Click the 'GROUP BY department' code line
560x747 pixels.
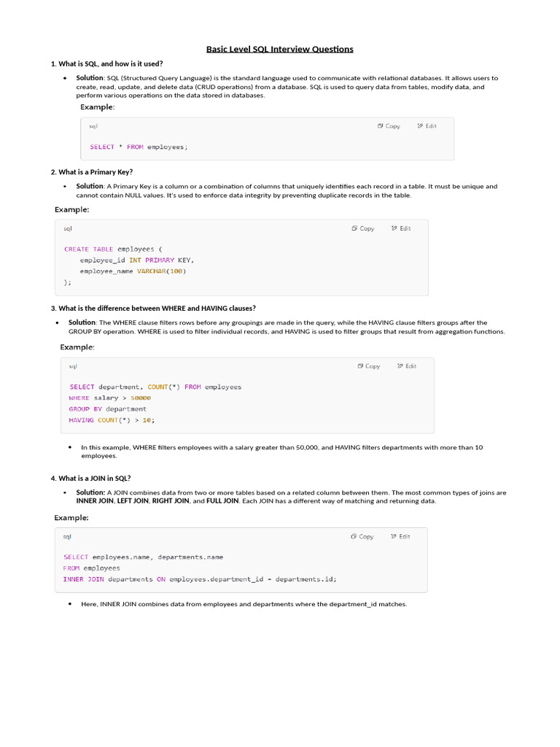(x=108, y=409)
